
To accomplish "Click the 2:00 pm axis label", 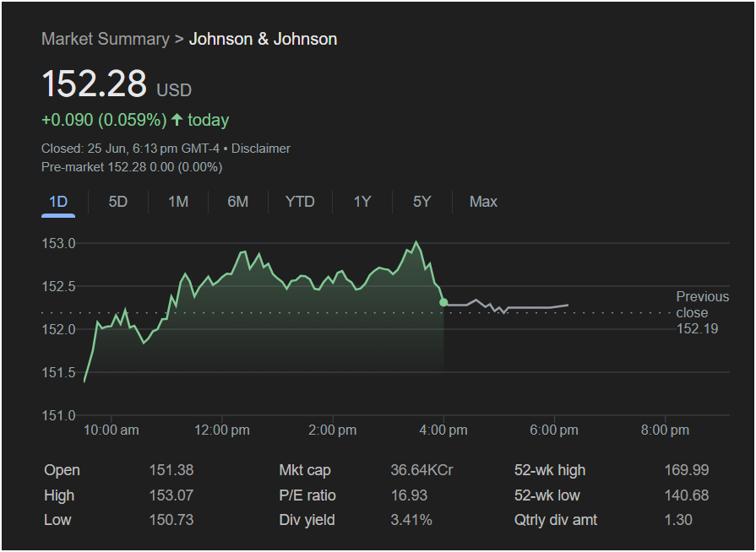I will [333, 430].
